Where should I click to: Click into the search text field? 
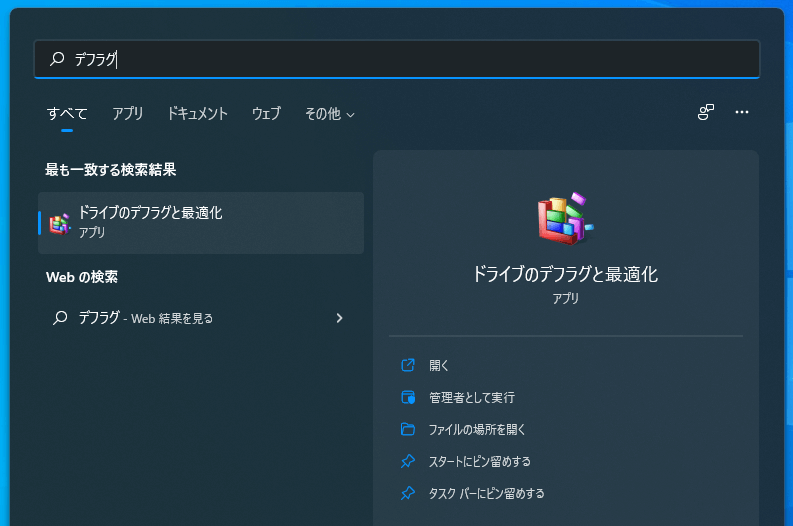click(x=397, y=59)
